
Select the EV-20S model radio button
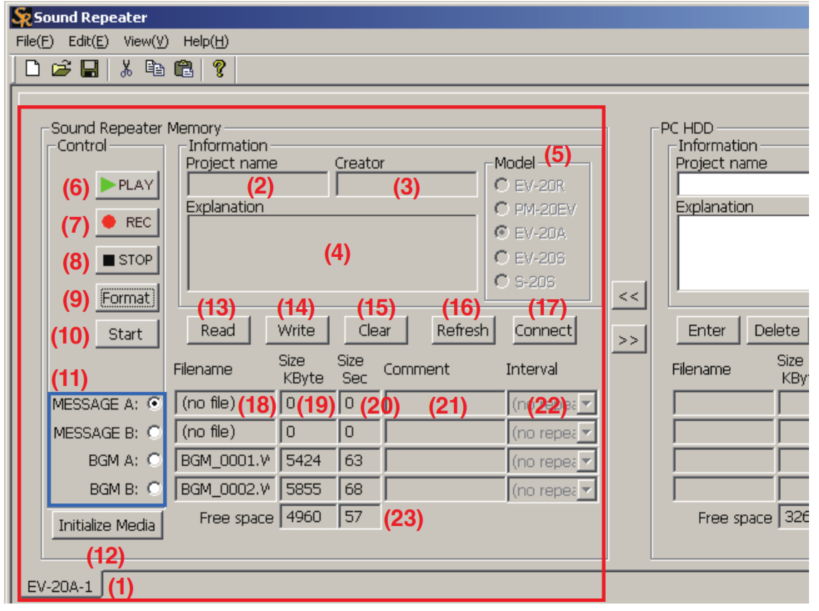501,257
